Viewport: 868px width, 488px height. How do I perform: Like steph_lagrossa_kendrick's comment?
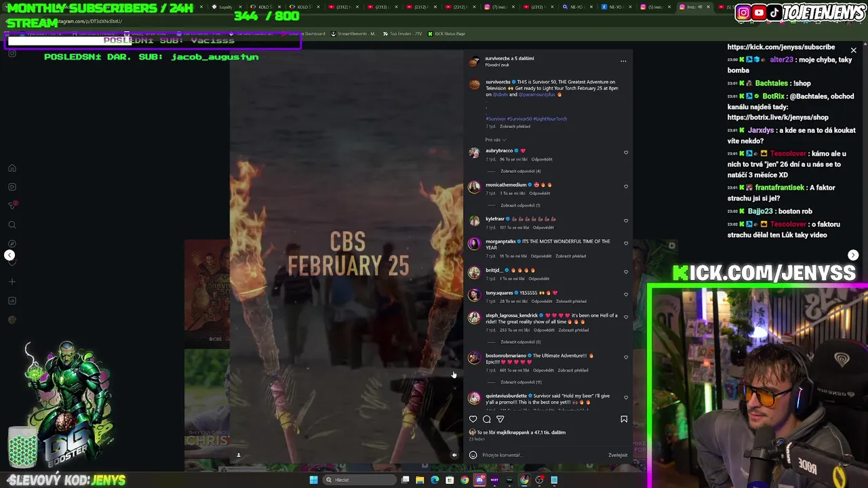(626, 317)
